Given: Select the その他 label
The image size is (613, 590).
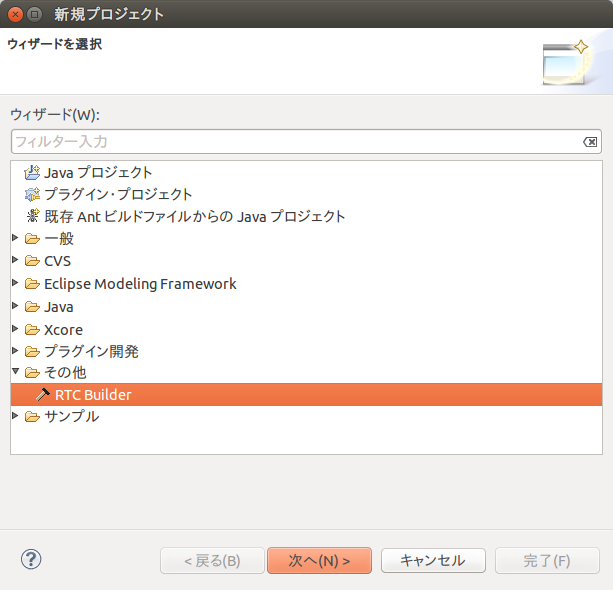Looking at the screenshot, I should point(65,373).
